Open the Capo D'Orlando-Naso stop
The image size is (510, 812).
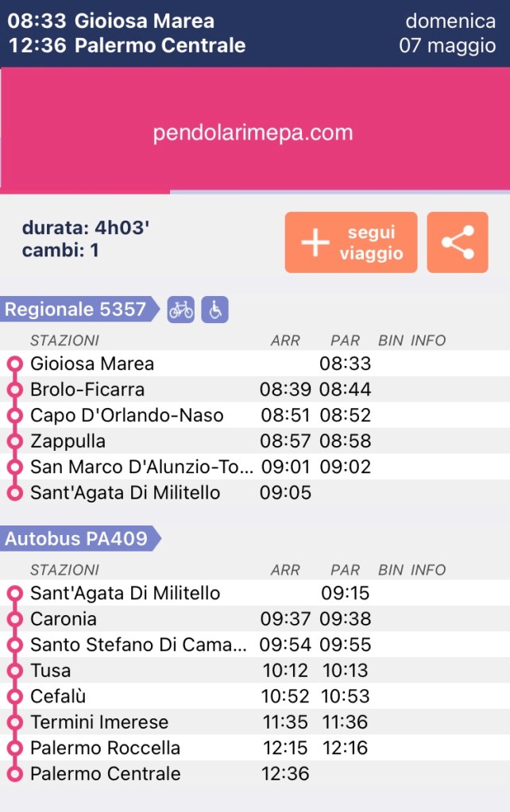pos(127,415)
